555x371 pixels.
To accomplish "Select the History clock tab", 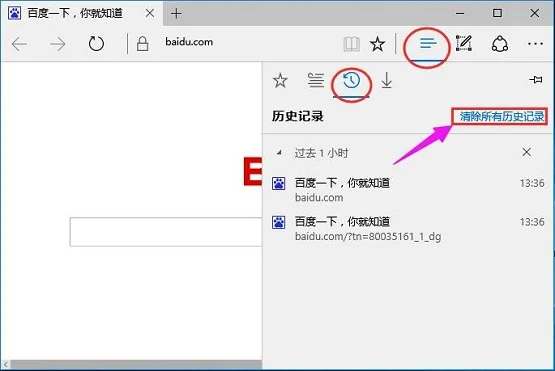I will pyautogui.click(x=351, y=80).
